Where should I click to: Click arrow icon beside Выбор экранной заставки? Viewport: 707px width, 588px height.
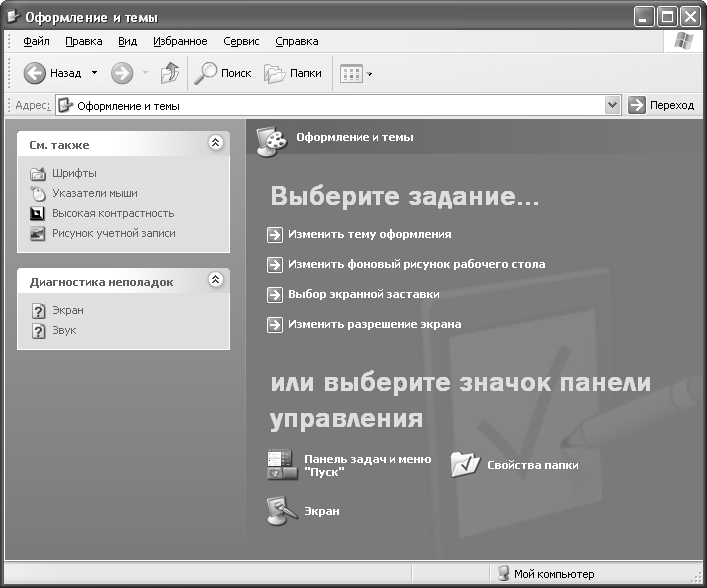pos(275,295)
